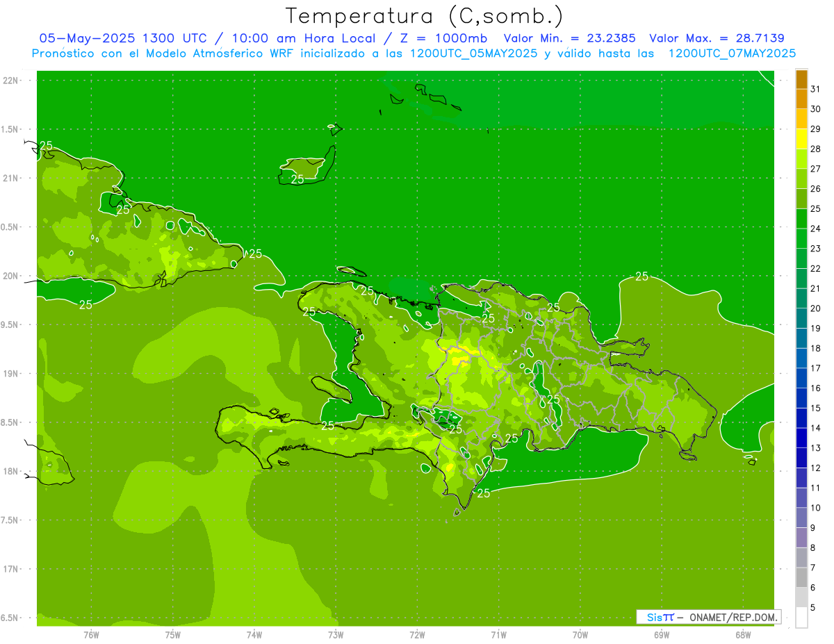This screenshot has height=644, width=834.
Task: Click the yellow legend band between 28 and 29
Action: [801, 139]
